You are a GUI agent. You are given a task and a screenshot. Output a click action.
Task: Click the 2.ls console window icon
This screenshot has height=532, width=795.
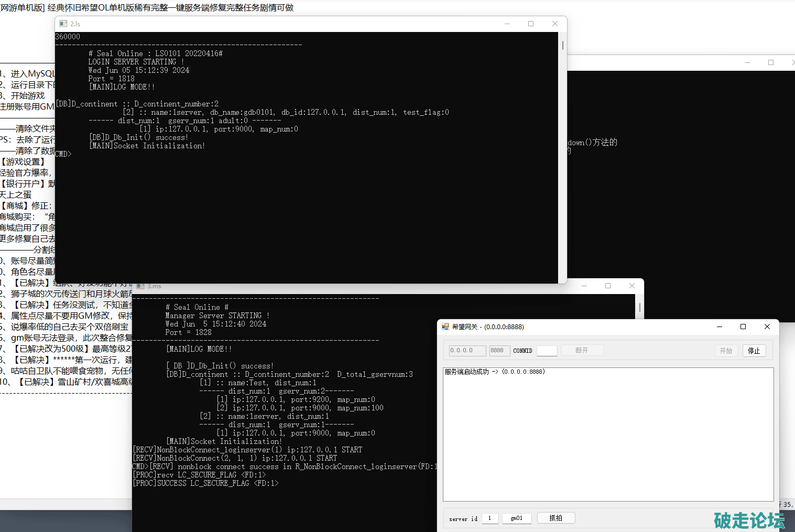coord(63,24)
